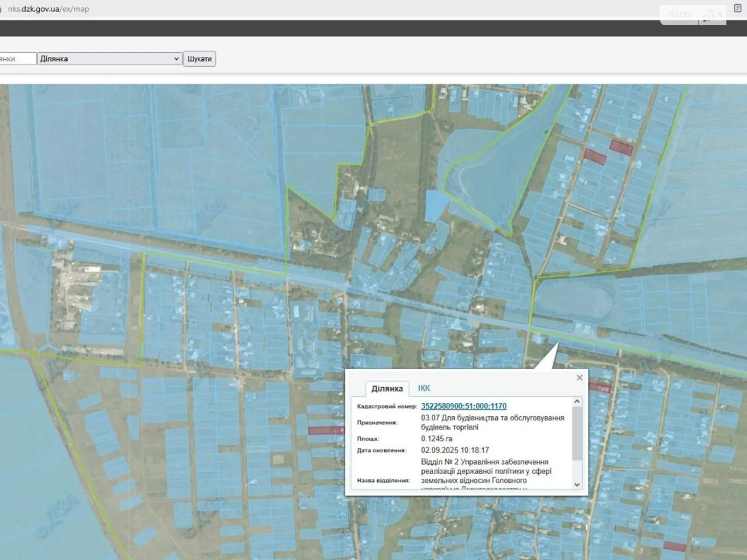Focus the search text input field

pyautogui.click(x=18, y=59)
